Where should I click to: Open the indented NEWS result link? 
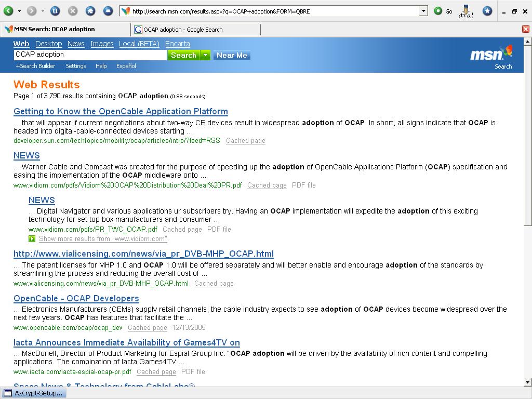[42, 200]
